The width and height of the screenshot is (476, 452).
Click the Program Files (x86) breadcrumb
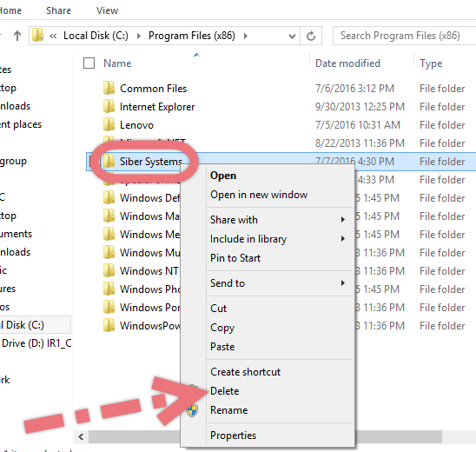pyautogui.click(x=192, y=36)
